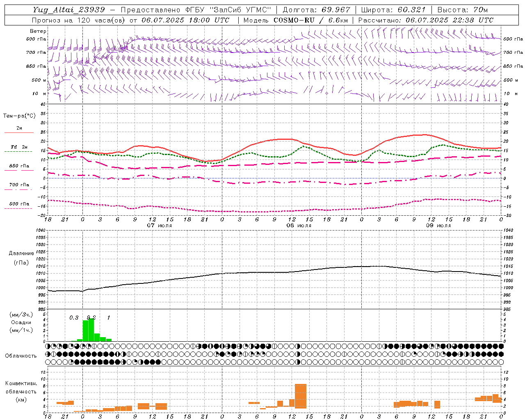Click the computed time Рассчитано: 06.07.2025 22:38 UTC
The image size is (525, 420).
[426, 20]
